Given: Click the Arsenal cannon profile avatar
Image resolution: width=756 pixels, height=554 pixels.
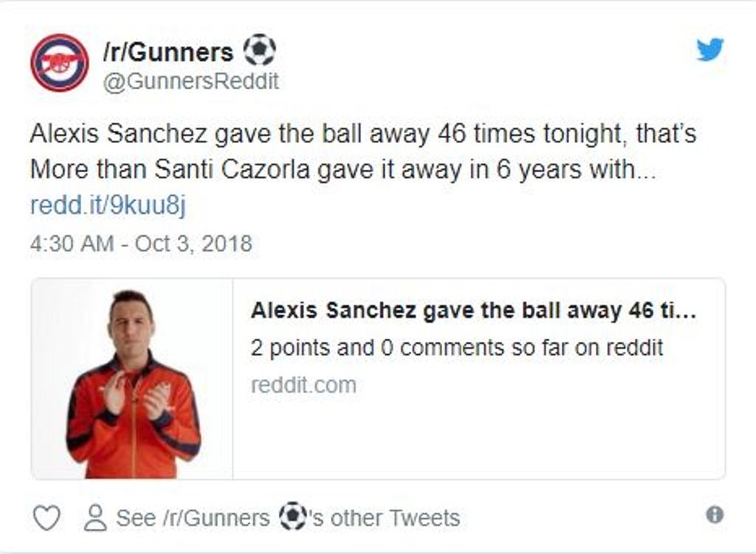Looking at the screenshot, I should (59, 63).
